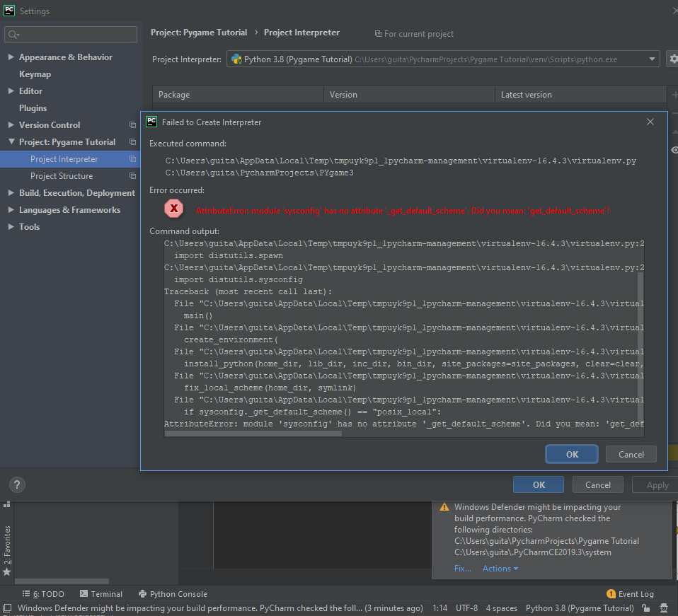
Task: Click the Settings search field
Action: [x=70, y=35]
